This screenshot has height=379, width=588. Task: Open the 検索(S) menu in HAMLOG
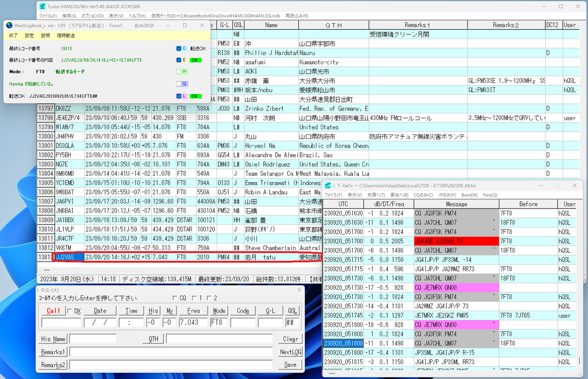[x=69, y=16]
